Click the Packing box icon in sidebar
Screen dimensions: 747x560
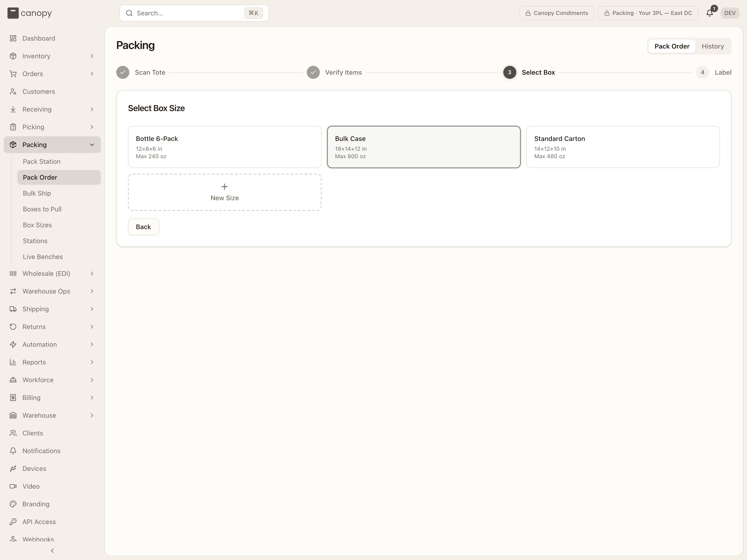[x=13, y=144]
